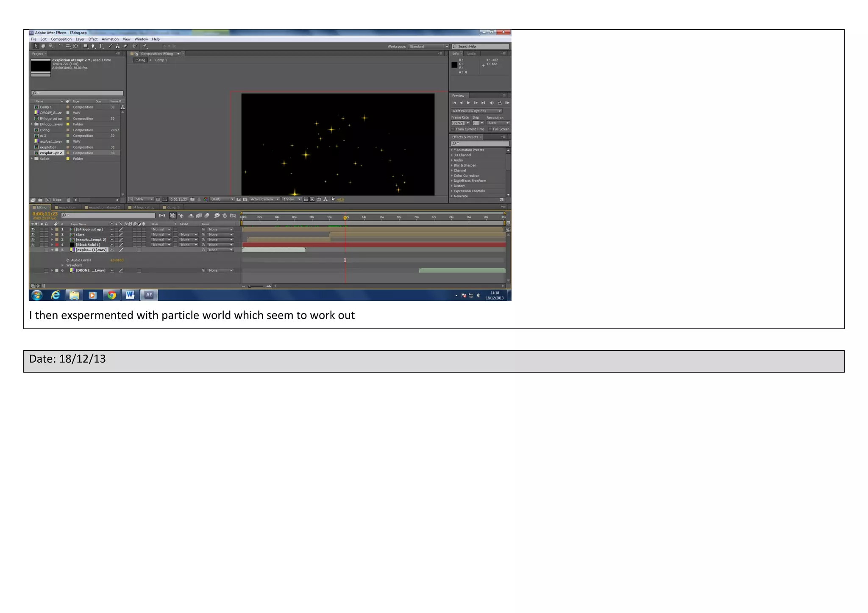Toggle the stopwatch for Audio Levels
The height and width of the screenshot is (613, 868).
[68, 260]
